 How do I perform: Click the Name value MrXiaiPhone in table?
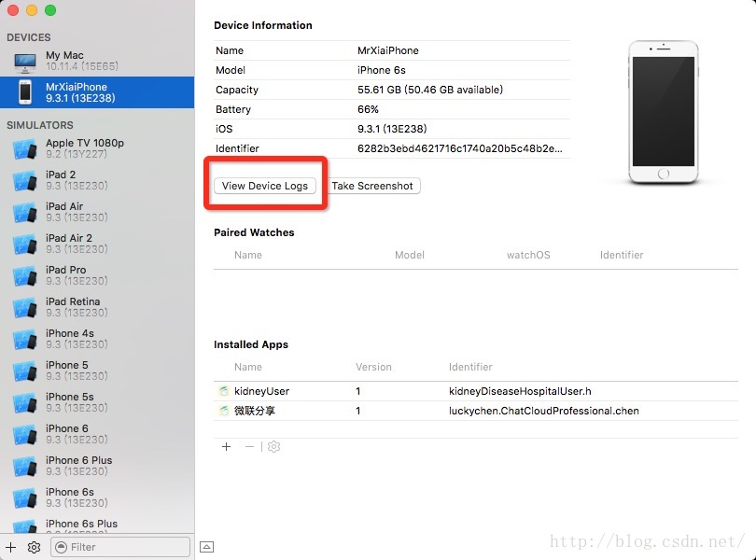pos(388,50)
